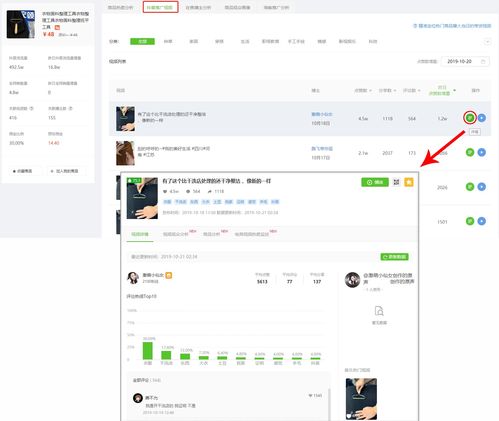Open the red-circled green details icon
This screenshot has width=499, height=421.
470,118
